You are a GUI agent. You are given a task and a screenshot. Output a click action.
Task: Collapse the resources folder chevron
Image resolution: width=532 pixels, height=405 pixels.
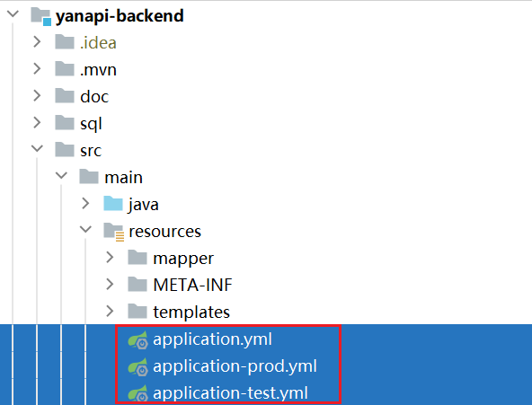[85, 229]
